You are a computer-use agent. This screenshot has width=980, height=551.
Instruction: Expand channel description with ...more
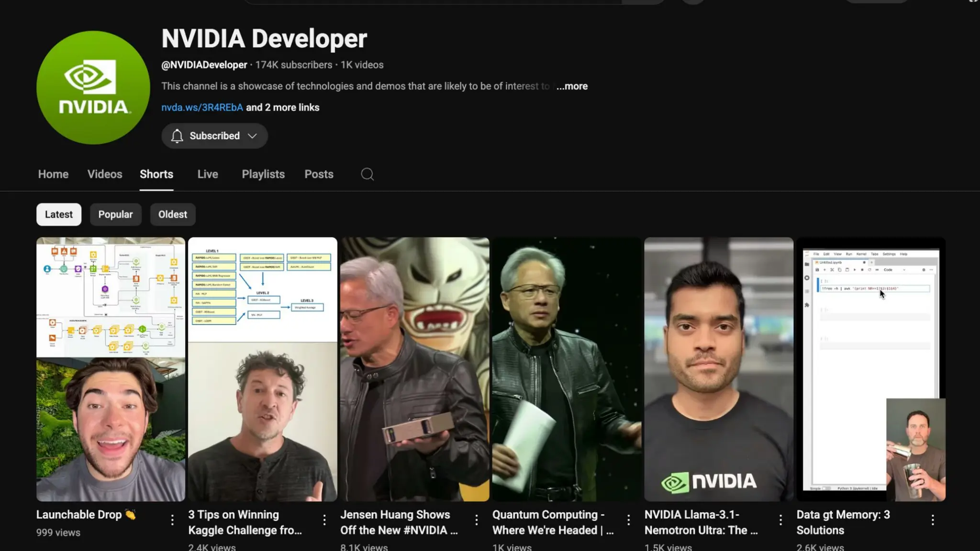coord(572,86)
